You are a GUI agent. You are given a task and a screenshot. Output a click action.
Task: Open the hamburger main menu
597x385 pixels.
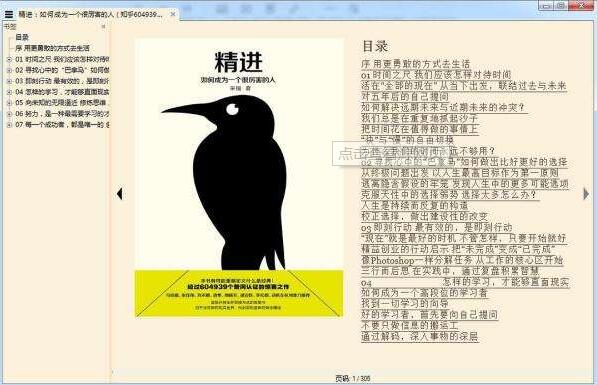[x=8, y=14]
